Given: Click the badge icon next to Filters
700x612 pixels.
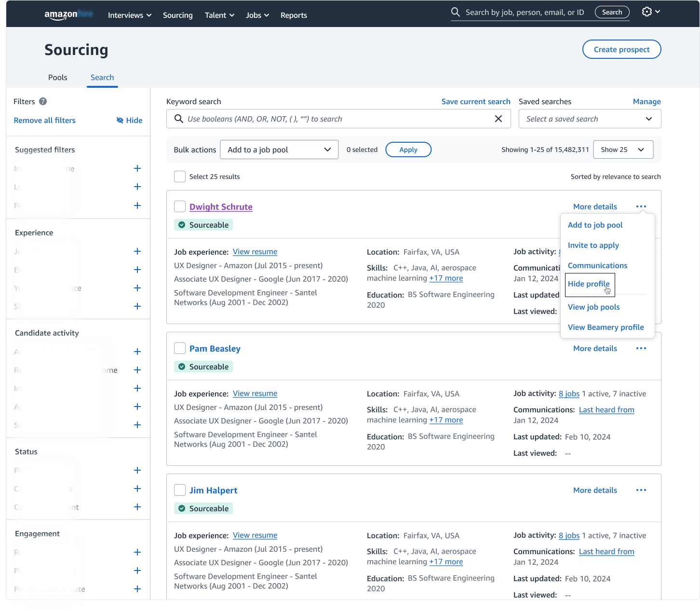Looking at the screenshot, I should click(x=43, y=101).
